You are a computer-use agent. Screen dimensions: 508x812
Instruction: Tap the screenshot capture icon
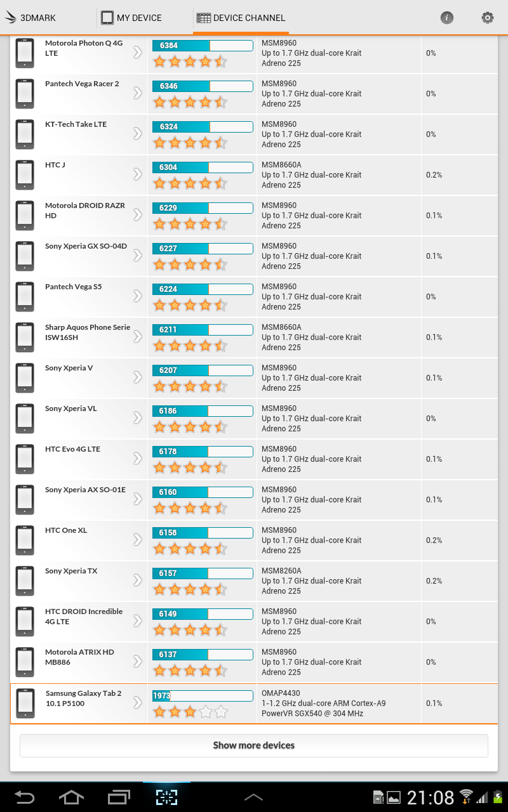coord(166,797)
